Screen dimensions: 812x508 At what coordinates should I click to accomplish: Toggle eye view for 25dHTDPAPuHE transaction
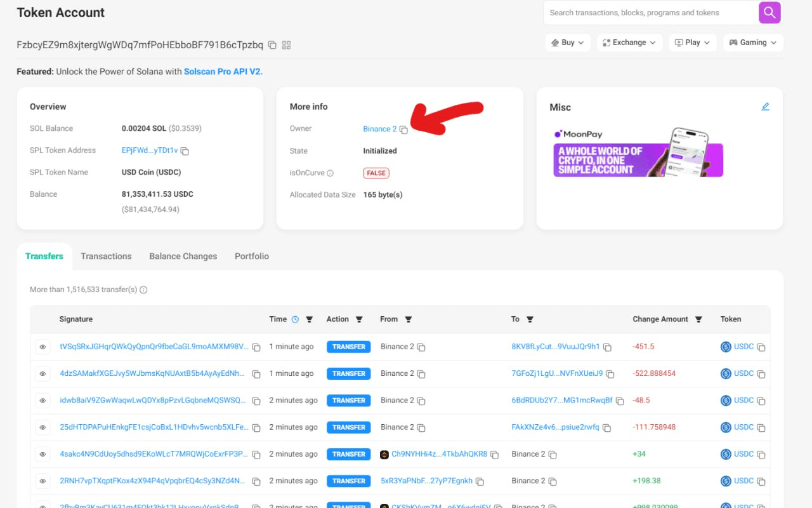[x=43, y=427]
